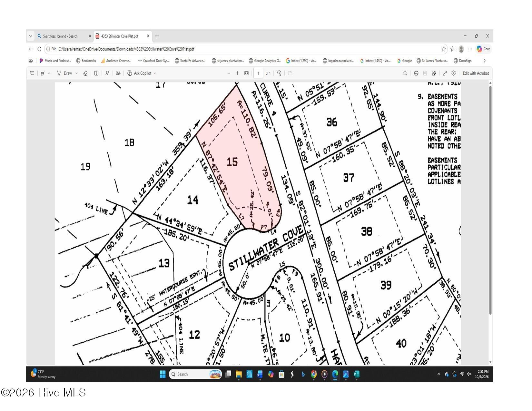Viewport: 532px width, 411px height.
Task: Expand the Ask Copilot dropdown arrow
Action: [x=155, y=73]
